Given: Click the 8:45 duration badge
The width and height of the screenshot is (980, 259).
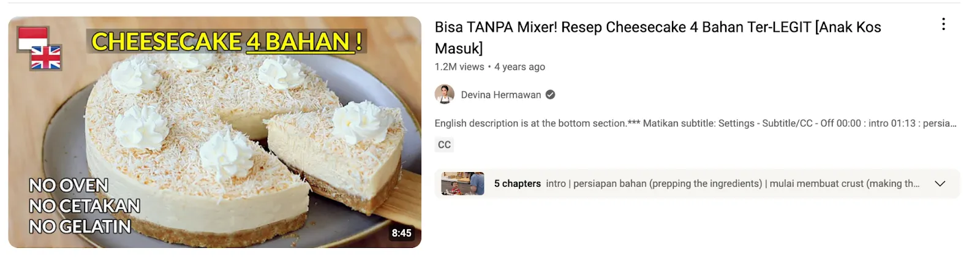Looking at the screenshot, I should point(401,233).
